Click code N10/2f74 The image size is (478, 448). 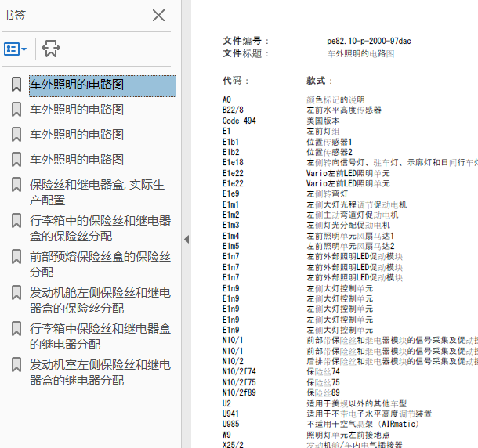tap(239, 371)
